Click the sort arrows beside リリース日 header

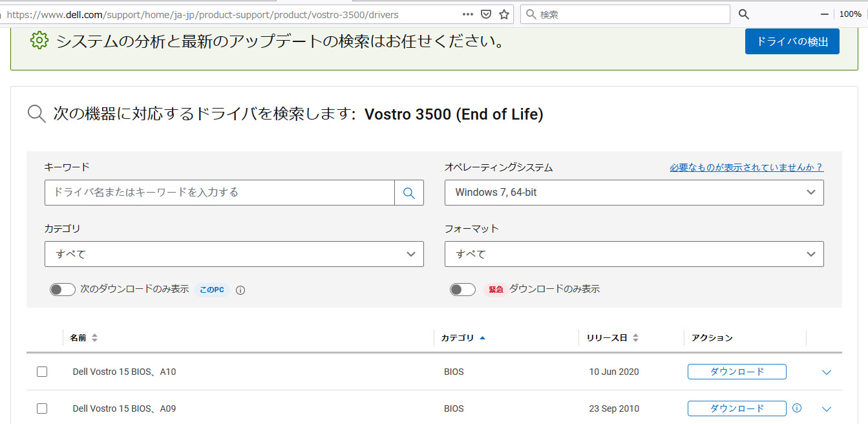pyautogui.click(x=635, y=338)
